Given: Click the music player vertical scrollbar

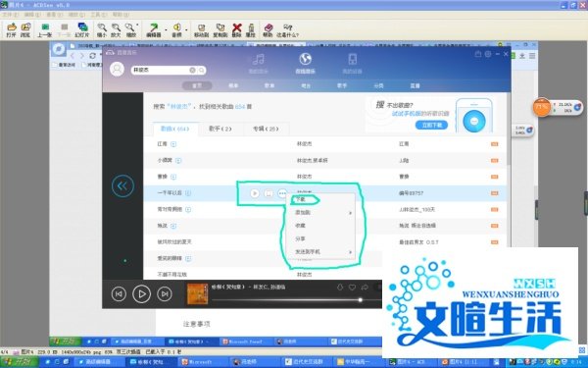Looking at the screenshot, I should 509,128.
